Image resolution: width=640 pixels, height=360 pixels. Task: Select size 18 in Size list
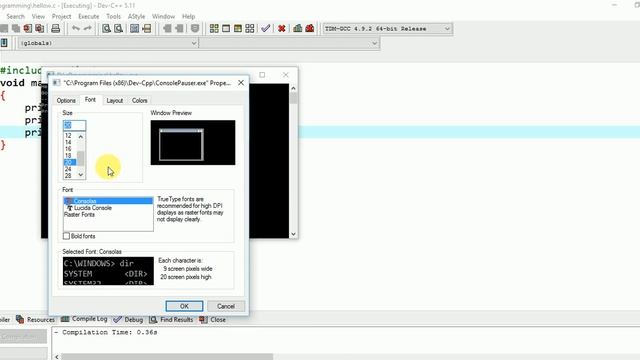coord(68,156)
